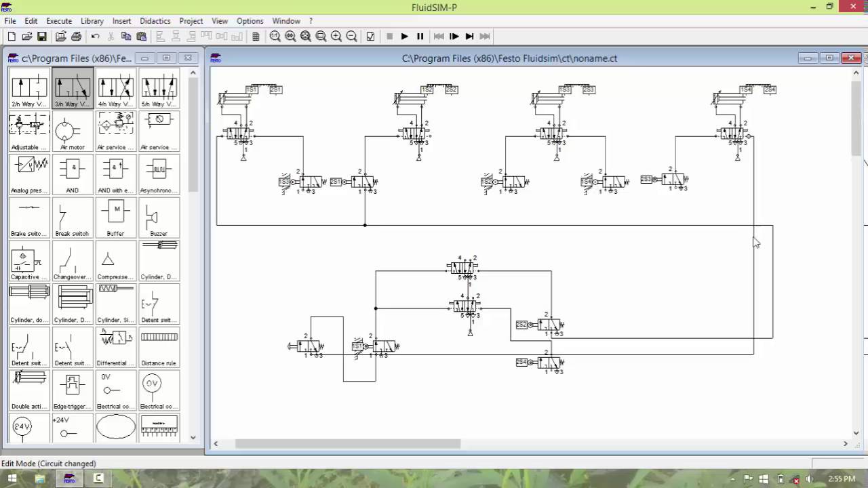Open File Explorer from the taskbar
Image resolution: width=868 pixels, height=488 pixels.
(40, 479)
